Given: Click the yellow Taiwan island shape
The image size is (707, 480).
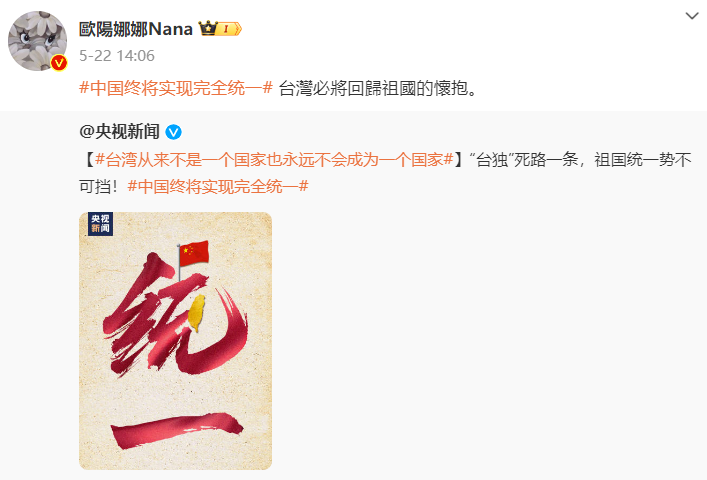Looking at the screenshot, I should point(197,312).
